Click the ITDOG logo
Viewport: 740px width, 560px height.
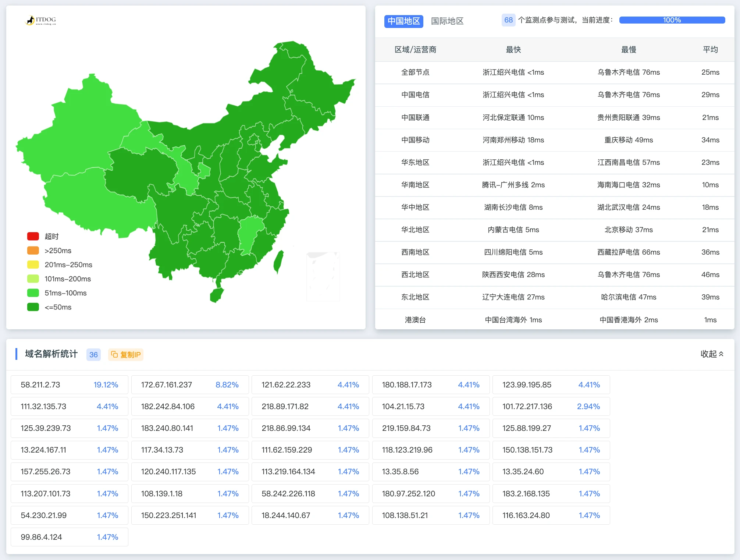point(41,20)
